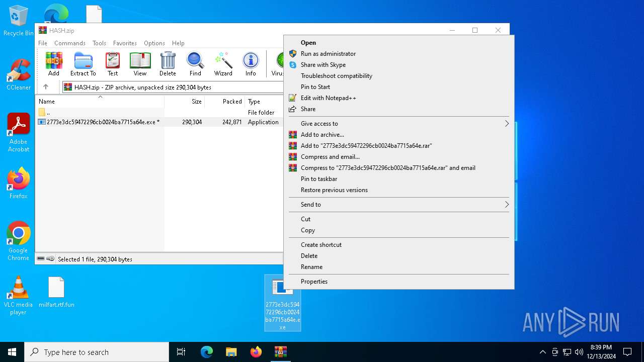Select VLC media player desktop shortcut
This screenshot has width=644, height=362.
pyautogui.click(x=18, y=296)
